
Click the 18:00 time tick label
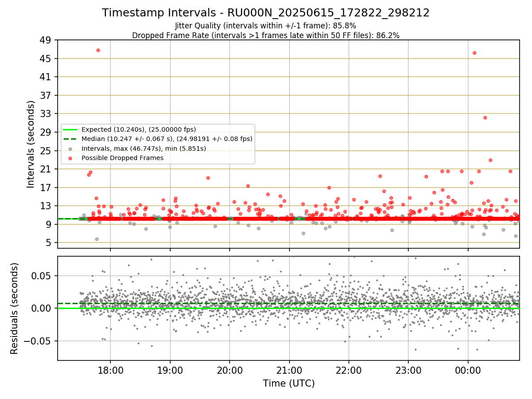[x=110, y=371]
